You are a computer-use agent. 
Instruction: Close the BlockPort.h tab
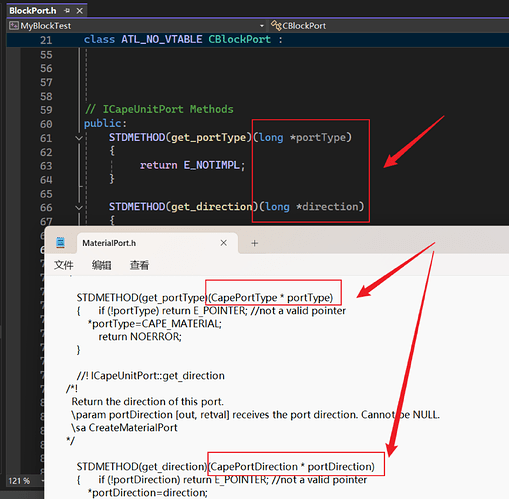(79, 11)
